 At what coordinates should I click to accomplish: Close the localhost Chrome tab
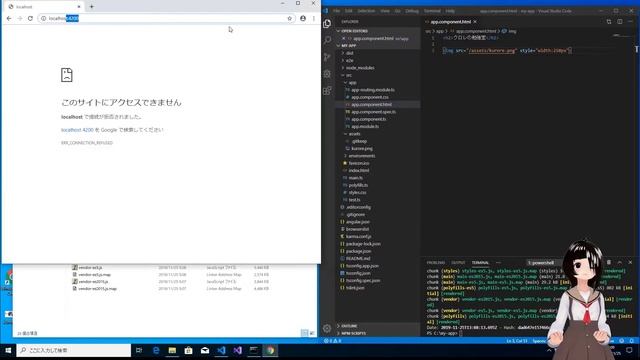[79, 7]
